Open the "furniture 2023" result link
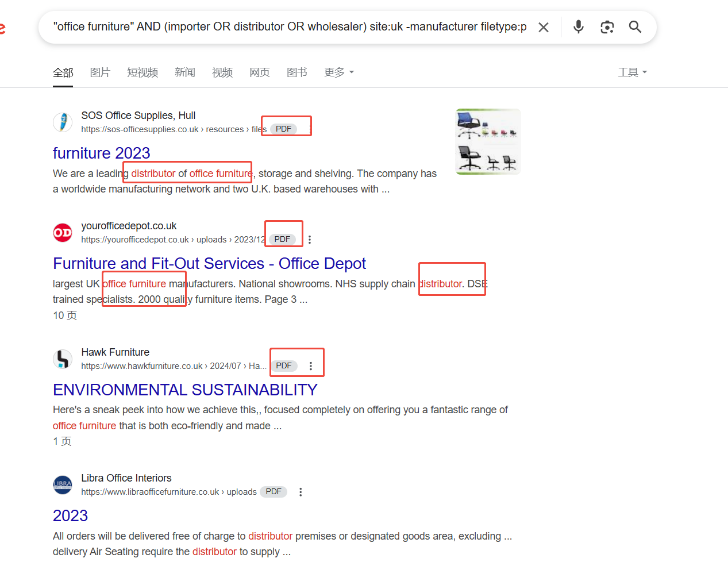Viewport: 728px width, 562px height. click(x=102, y=153)
